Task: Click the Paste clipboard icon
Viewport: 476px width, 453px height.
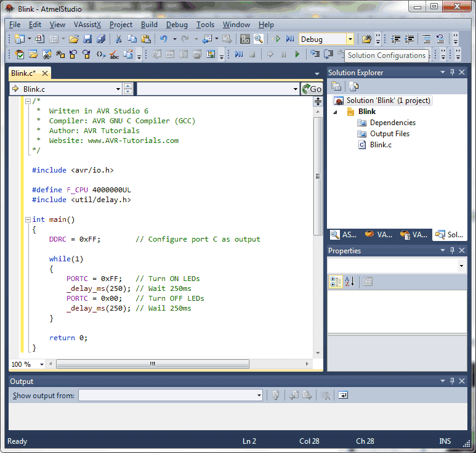Action: coord(145,39)
